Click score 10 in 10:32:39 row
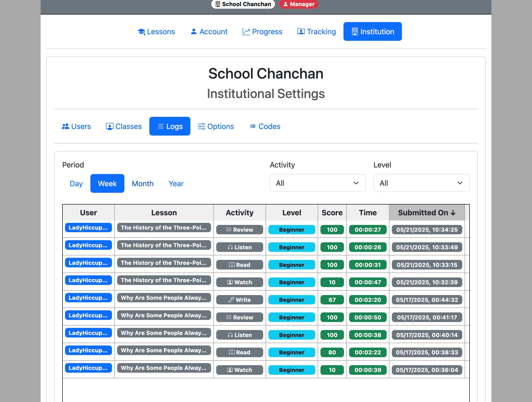532x402 pixels. [x=332, y=282]
